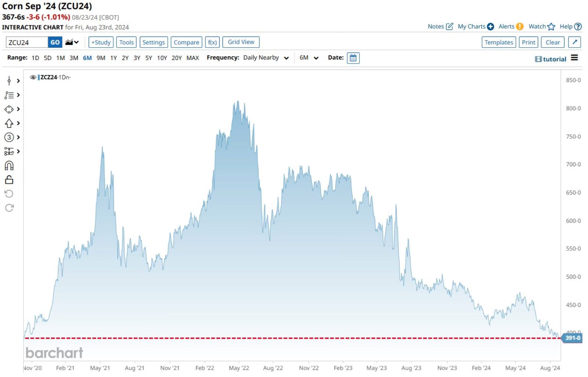Click the 391-0 price label tag
This screenshot has height=377, width=588.
tap(572, 338)
